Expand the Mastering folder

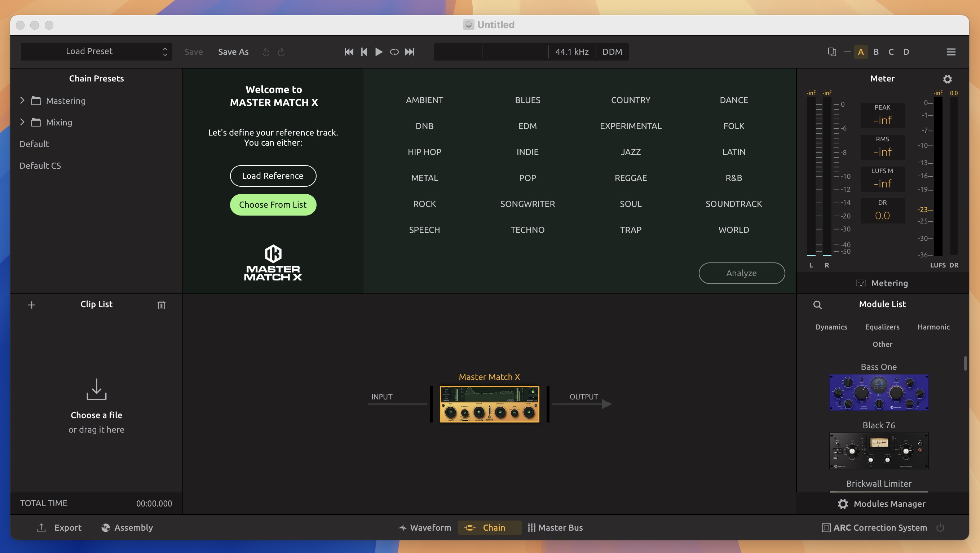22,101
